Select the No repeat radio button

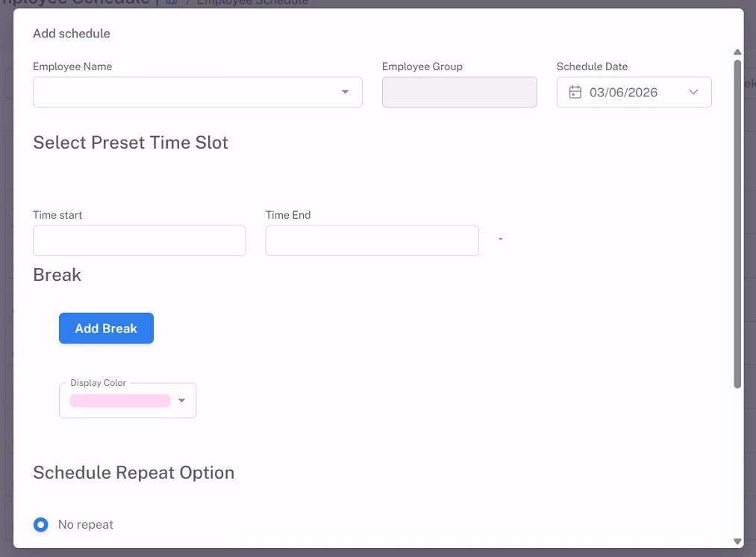coord(41,525)
